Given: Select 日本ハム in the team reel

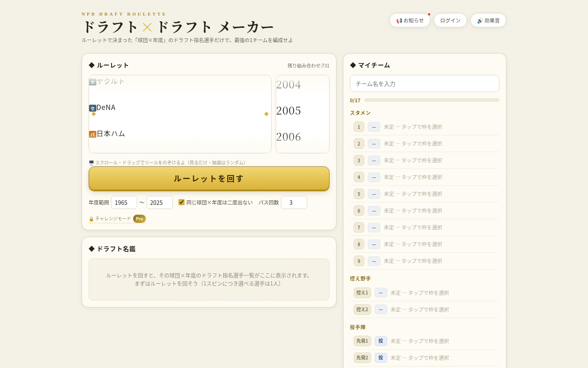Looking at the screenshot, I should point(111,134).
